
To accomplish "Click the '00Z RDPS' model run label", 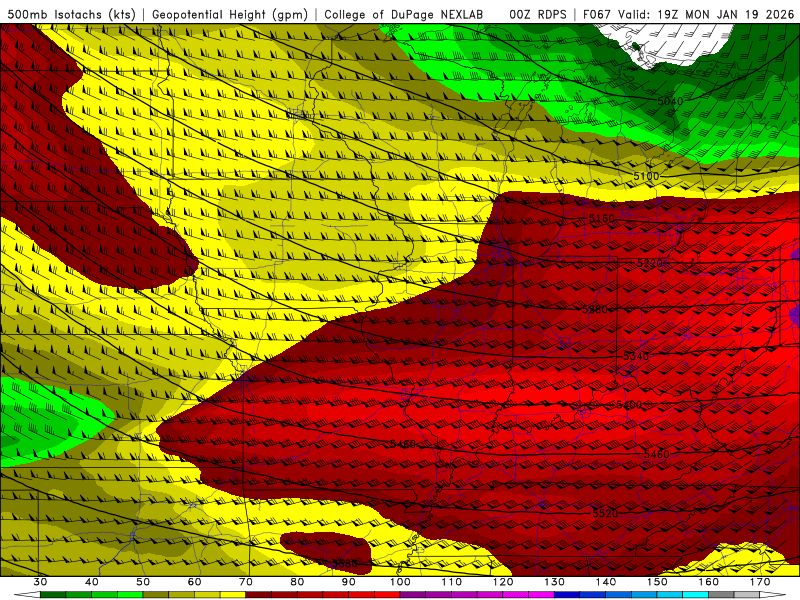I will point(538,14).
